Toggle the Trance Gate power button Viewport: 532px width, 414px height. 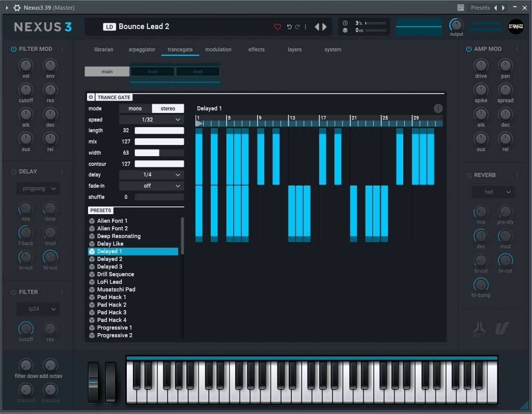(91, 97)
